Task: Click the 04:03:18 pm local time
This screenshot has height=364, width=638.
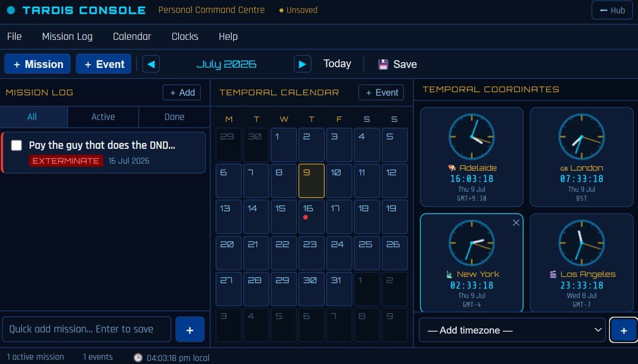Action: (178, 358)
